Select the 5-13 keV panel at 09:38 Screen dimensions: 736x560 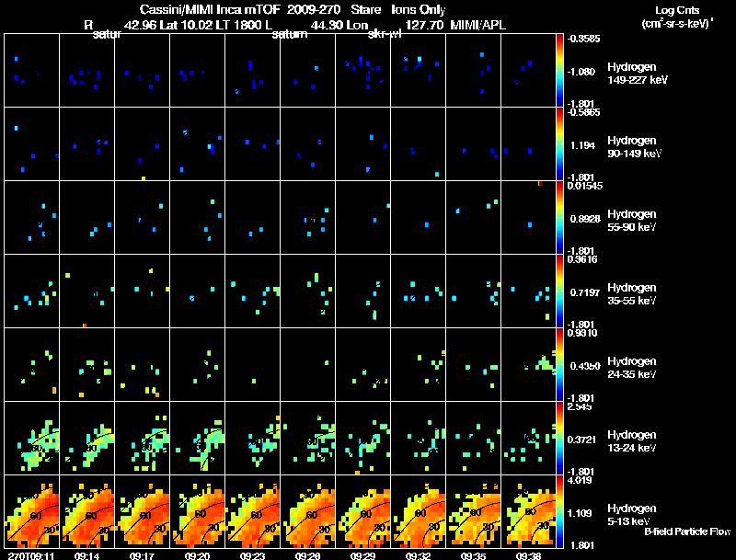(x=528, y=512)
